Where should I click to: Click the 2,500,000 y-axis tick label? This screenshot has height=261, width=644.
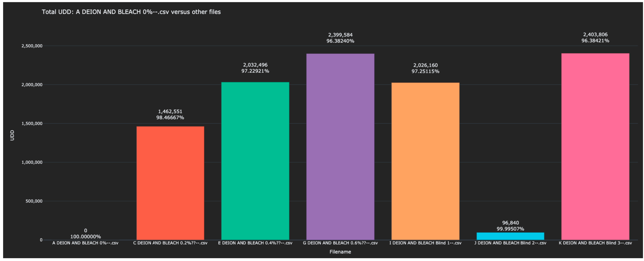pos(32,46)
